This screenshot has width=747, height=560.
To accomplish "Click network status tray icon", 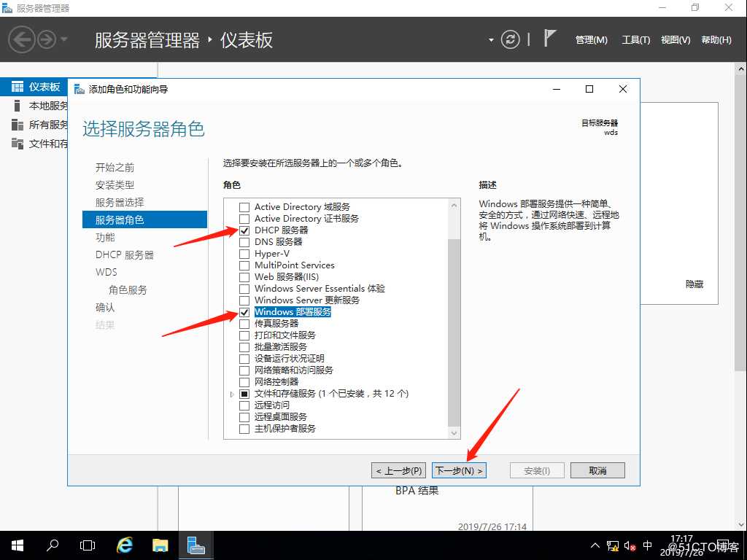I will [x=613, y=545].
